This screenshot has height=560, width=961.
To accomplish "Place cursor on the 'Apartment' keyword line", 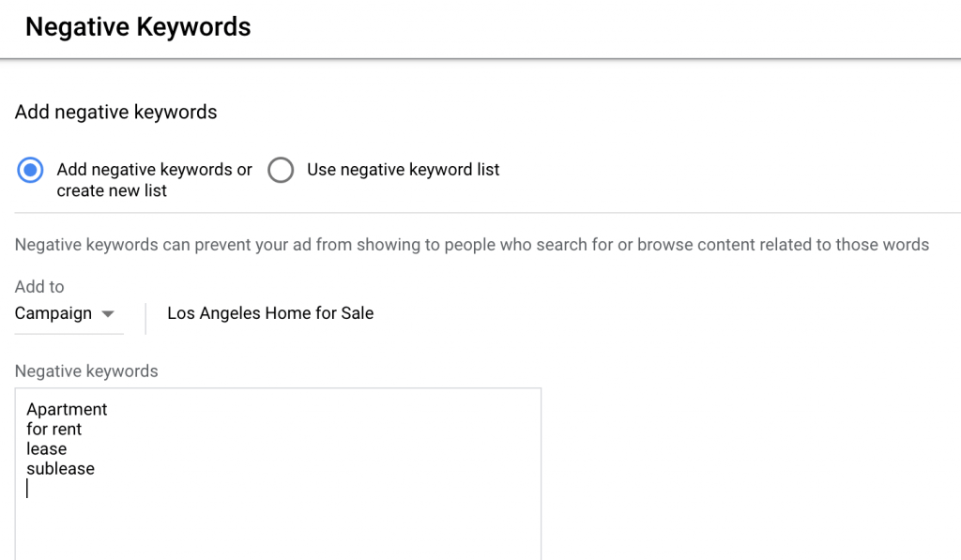I will pos(66,409).
